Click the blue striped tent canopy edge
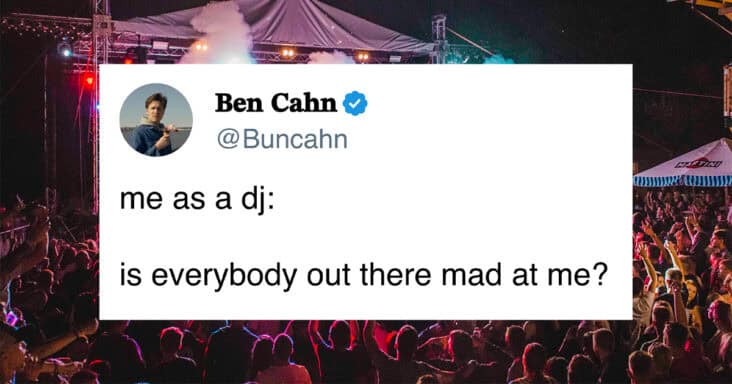Image resolution: width=732 pixels, height=384 pixels. pos(683,180)
